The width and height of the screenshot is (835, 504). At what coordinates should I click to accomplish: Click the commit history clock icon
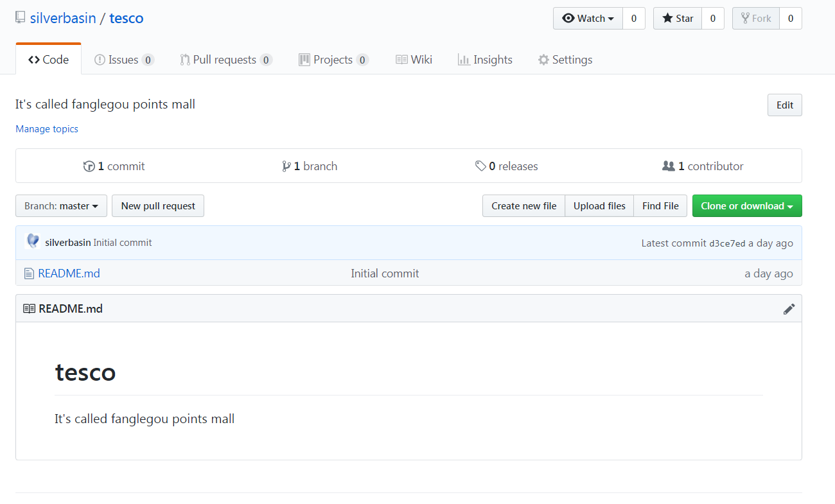click(89, 166)
